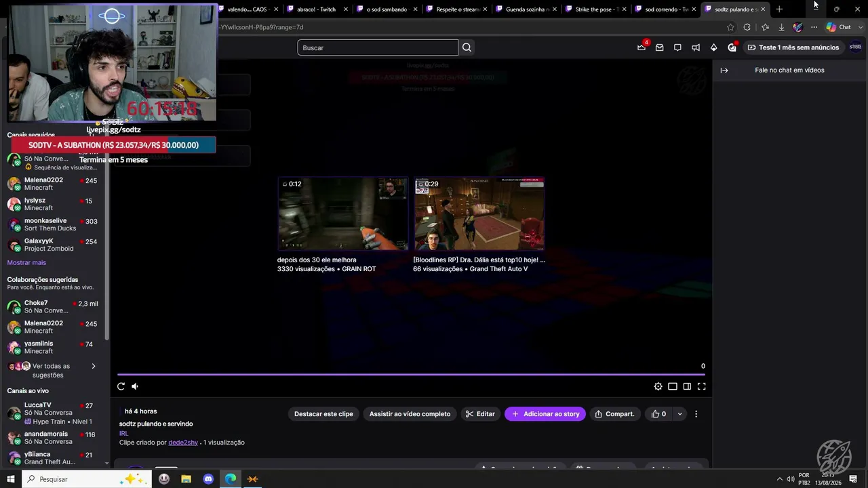
Task: Open the Twitch notifications inbox with badge 4
Action: point(642,47)
